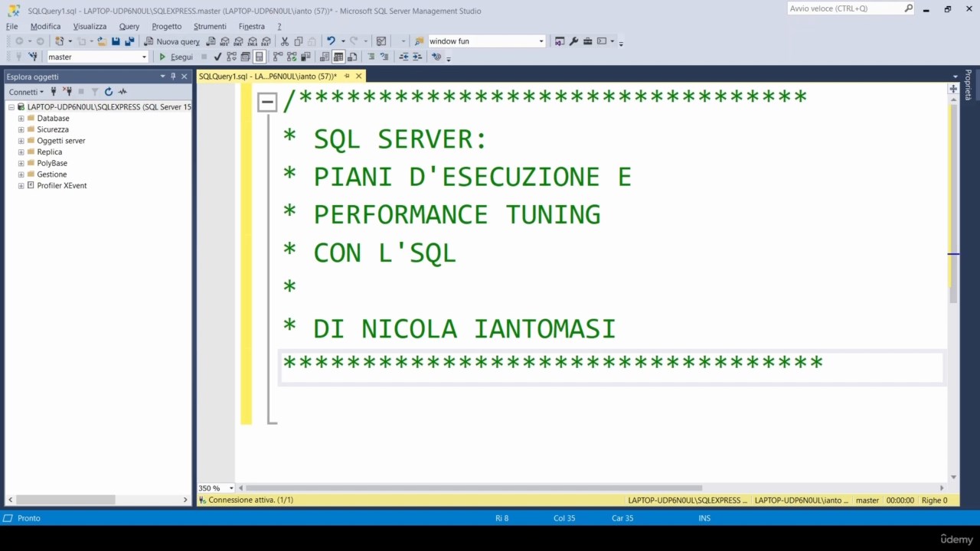Open the File menu

point(12,26)
